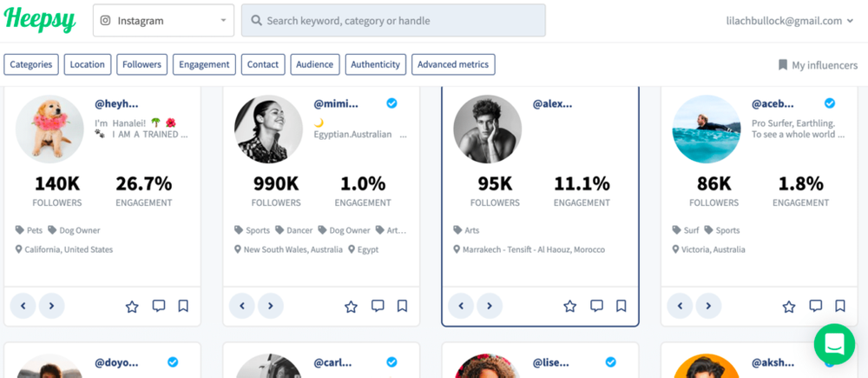Select the Pets tag on @heyh card
Screen dimensions: 868x378
coord(29,230)
